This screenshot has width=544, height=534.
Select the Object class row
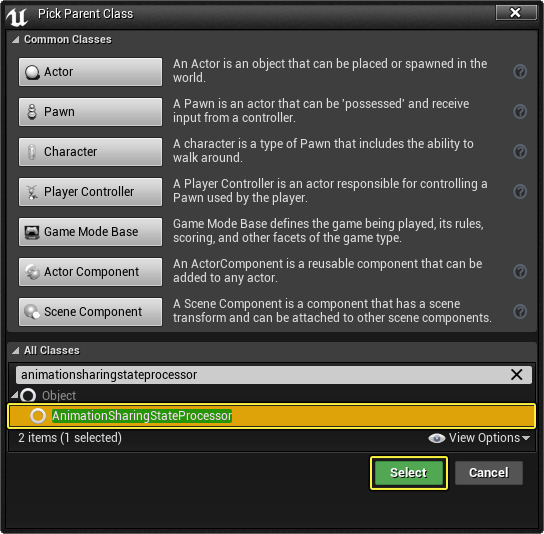[272, 395]
